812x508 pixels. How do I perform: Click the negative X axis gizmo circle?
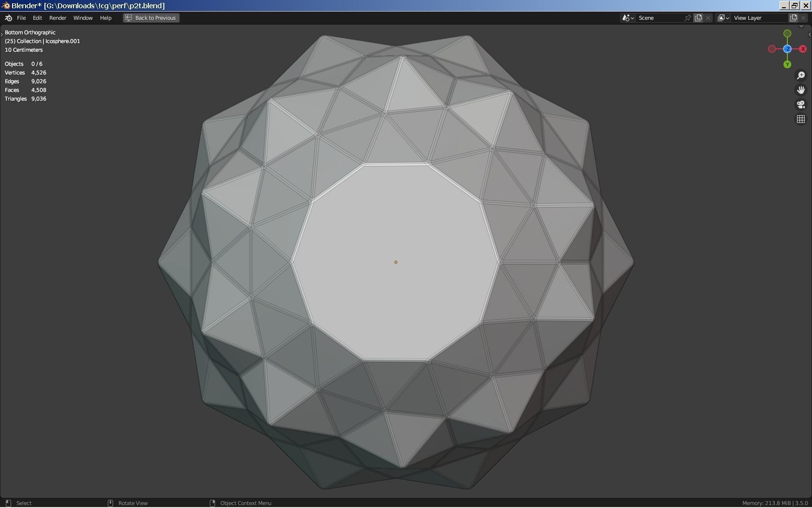pyautogui.click(x=772, y=49)
